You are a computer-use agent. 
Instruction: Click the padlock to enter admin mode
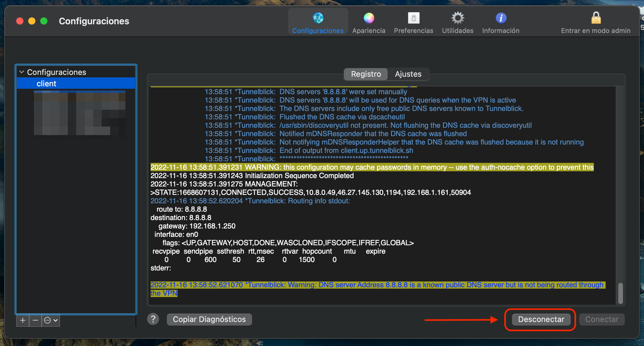[596, 18]
